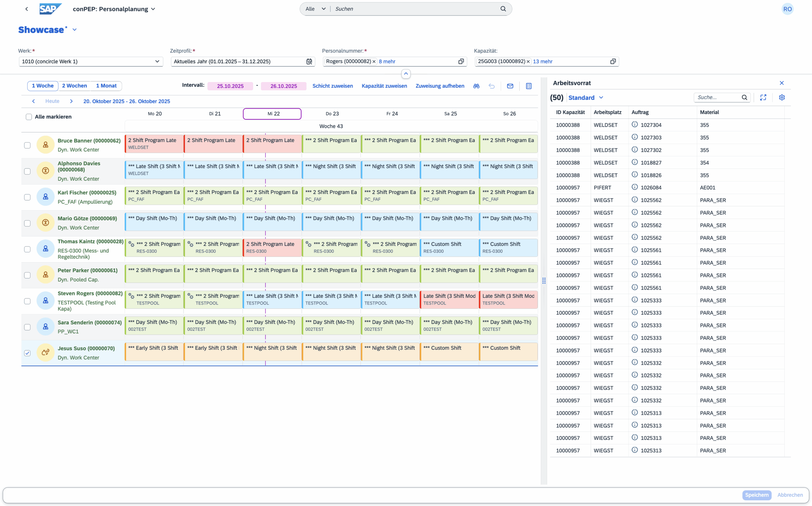
Task: Click the Arbeitsvorrat settings gear icon
Action: coord(782,97)
